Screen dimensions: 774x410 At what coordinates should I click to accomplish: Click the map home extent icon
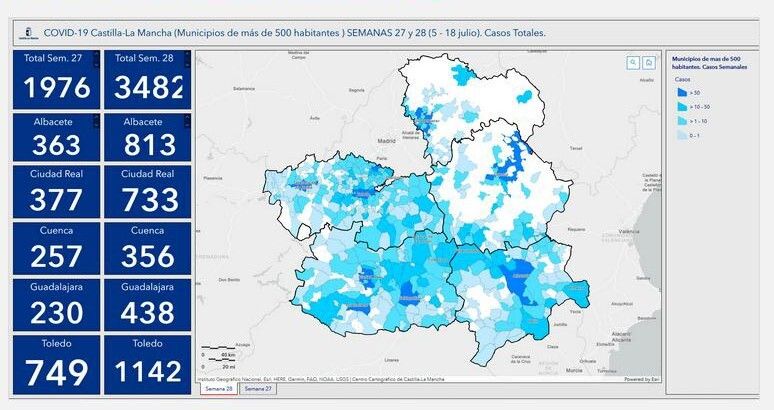click(x=649, y=62)
